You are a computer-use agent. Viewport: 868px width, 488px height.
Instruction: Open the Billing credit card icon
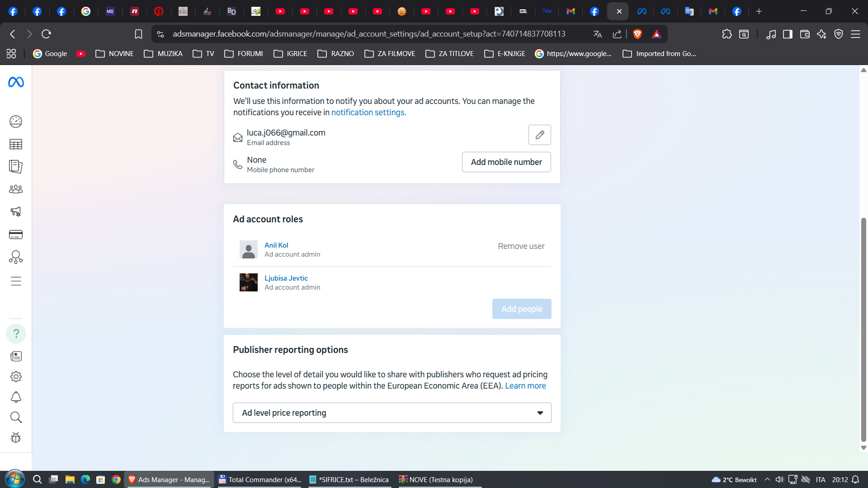[x=16, y=235]
